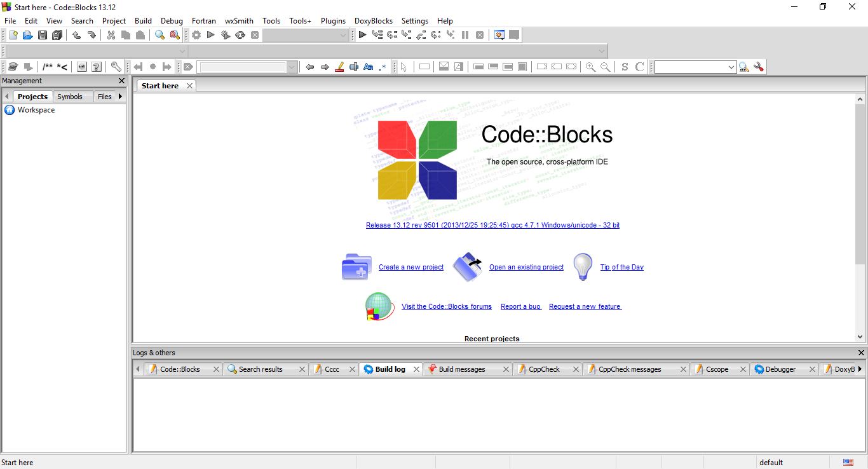Viewport: 868px width, 469px height.
Task: Open ThreadSearch options wrench icon
Action: [x=758, y=67]
